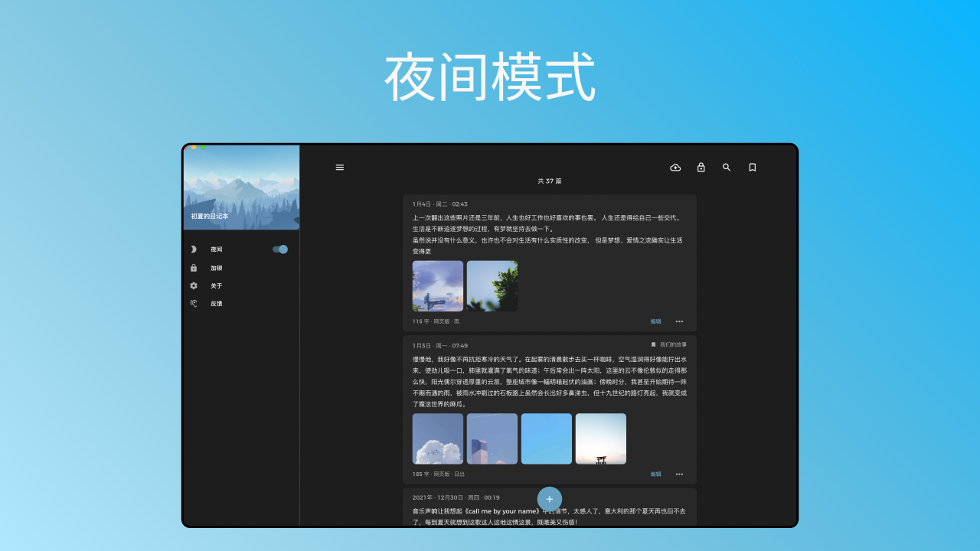Click the search icon at the top
Screen dimensions: 980x551
(727, 167)
